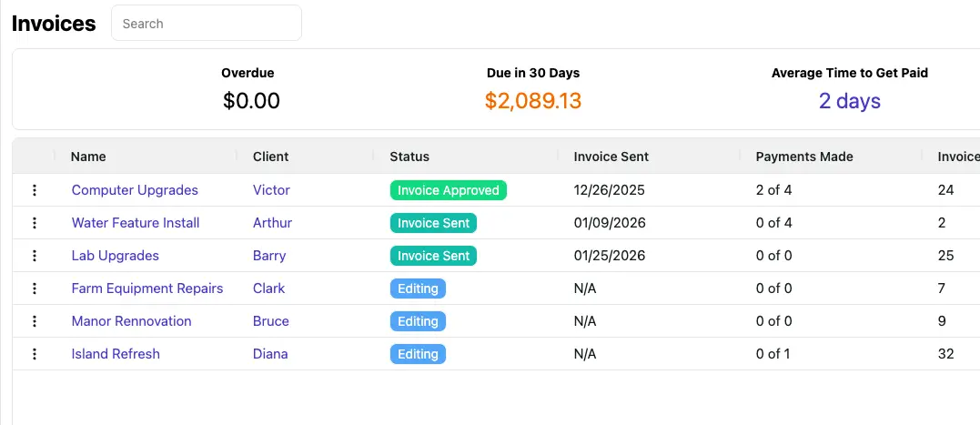Click the Search invoices input field
The height and width of the screenshot is (425, 980).
(206, 24)
